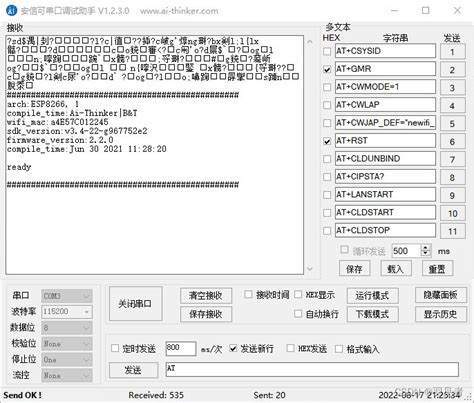
Task: Open the 校验位 parity dropdown
Action: tap(67, 344)
